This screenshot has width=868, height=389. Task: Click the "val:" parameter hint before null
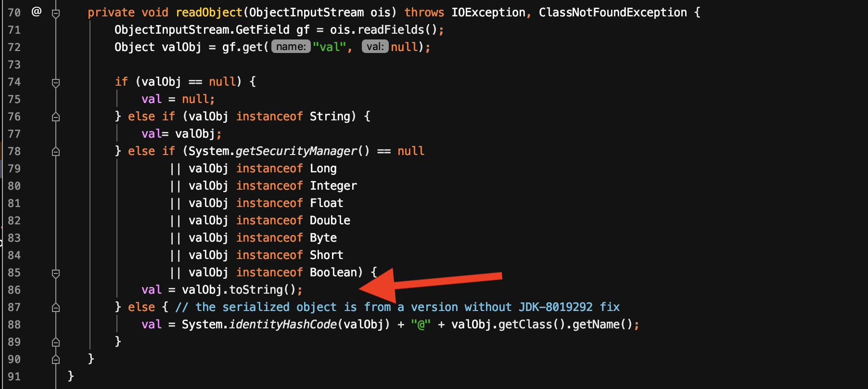point(375,47)
